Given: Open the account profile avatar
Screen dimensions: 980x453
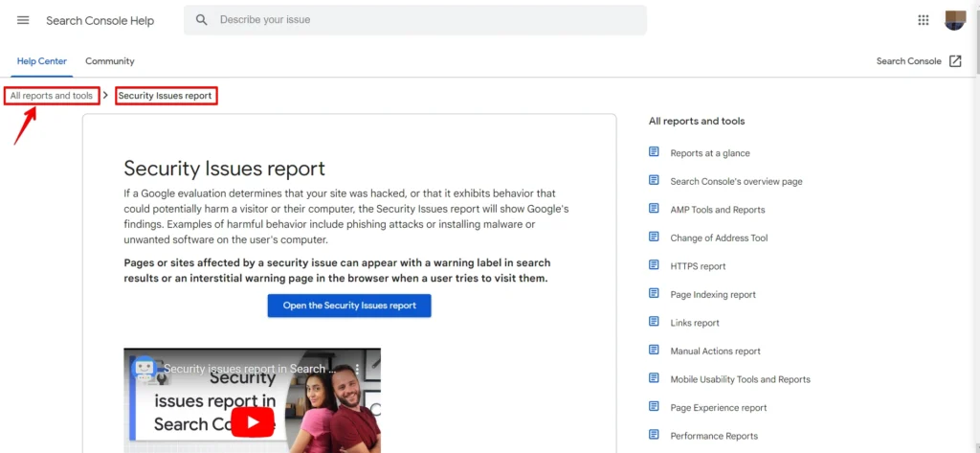Looking at the screenshot, I should click(x=955, y=20).
